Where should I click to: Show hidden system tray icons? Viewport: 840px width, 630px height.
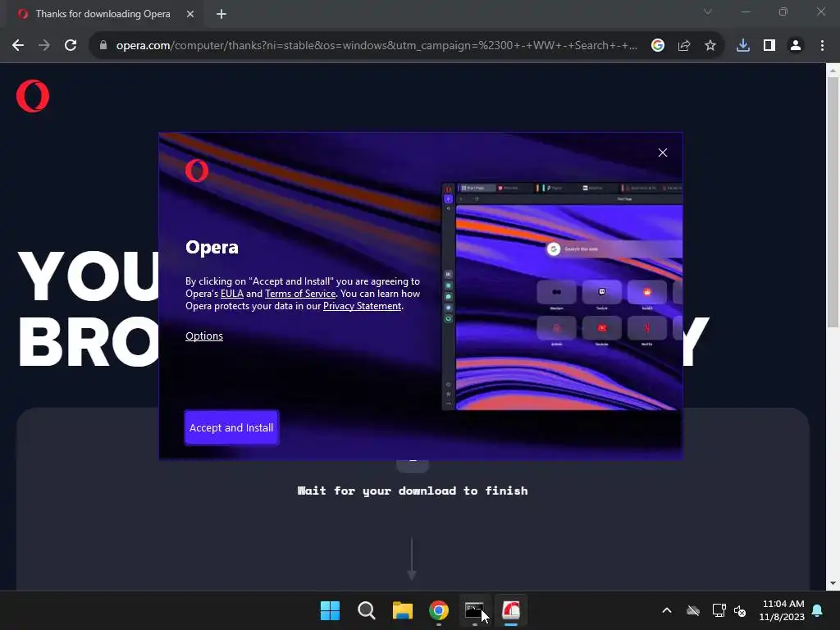click(x=667, y=610)
